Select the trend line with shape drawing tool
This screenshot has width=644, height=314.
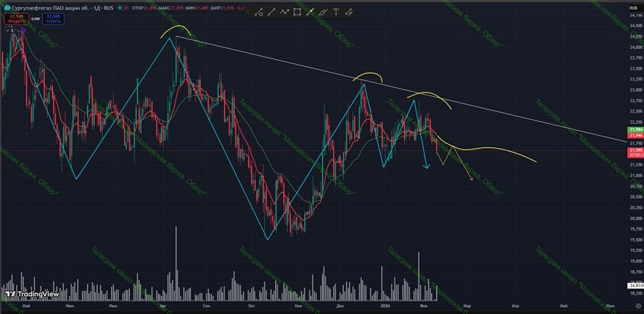point(259,12)
